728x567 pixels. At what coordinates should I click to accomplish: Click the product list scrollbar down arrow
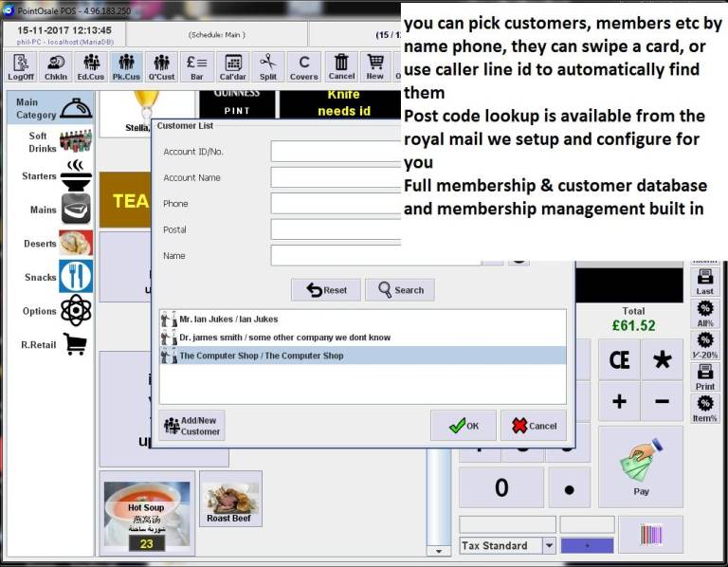[437, 550]
